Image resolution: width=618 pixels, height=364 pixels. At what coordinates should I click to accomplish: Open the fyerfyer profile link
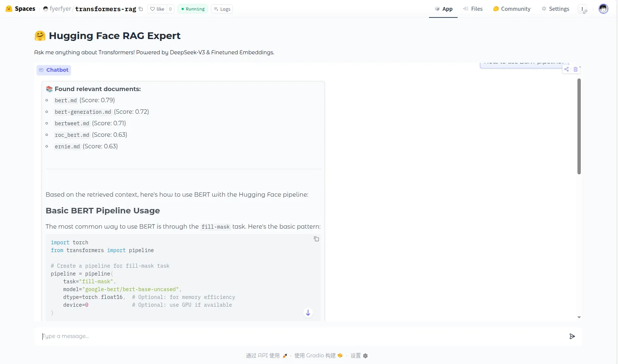point(60,9)
